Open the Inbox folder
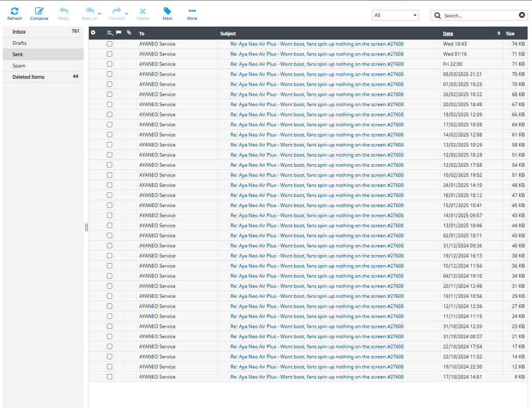The height and width of the screenshot is (408, 532). 43,32
